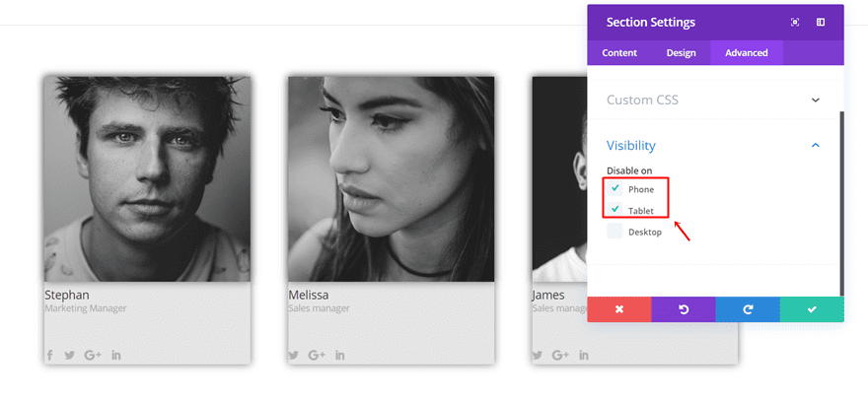Expand the Custom CSS section
868x401 pixels.
[815, 100]
